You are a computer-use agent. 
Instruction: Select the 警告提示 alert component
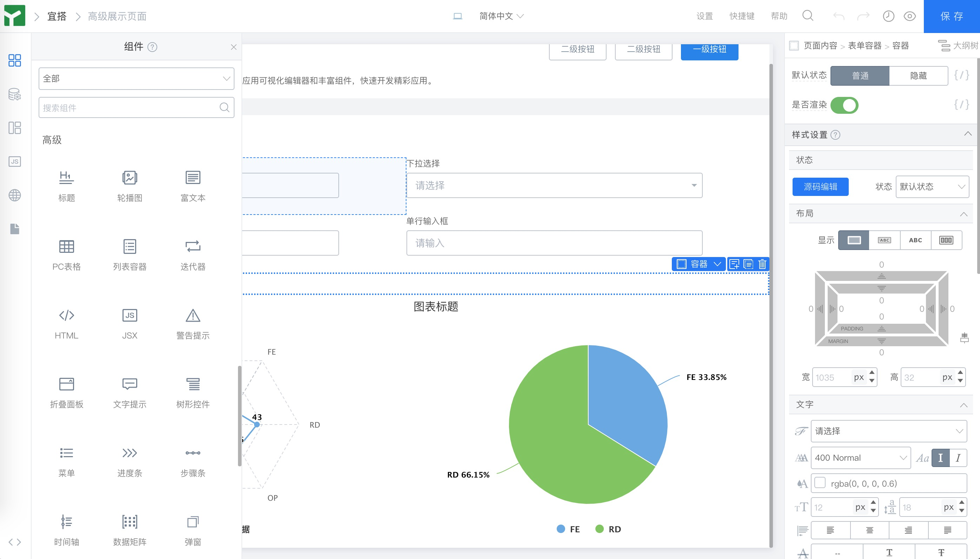pyautogui.click(x=193, y=315)
